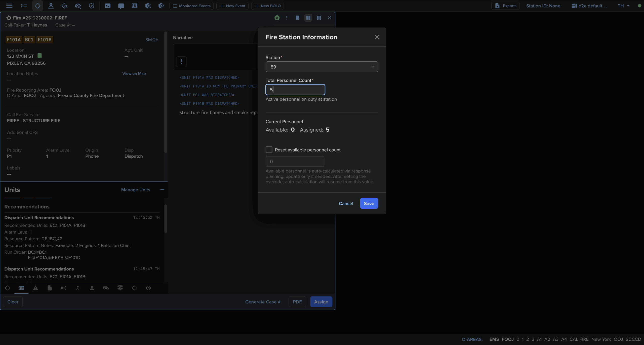Click the chat bubble toolbar icon

point(121,6)
